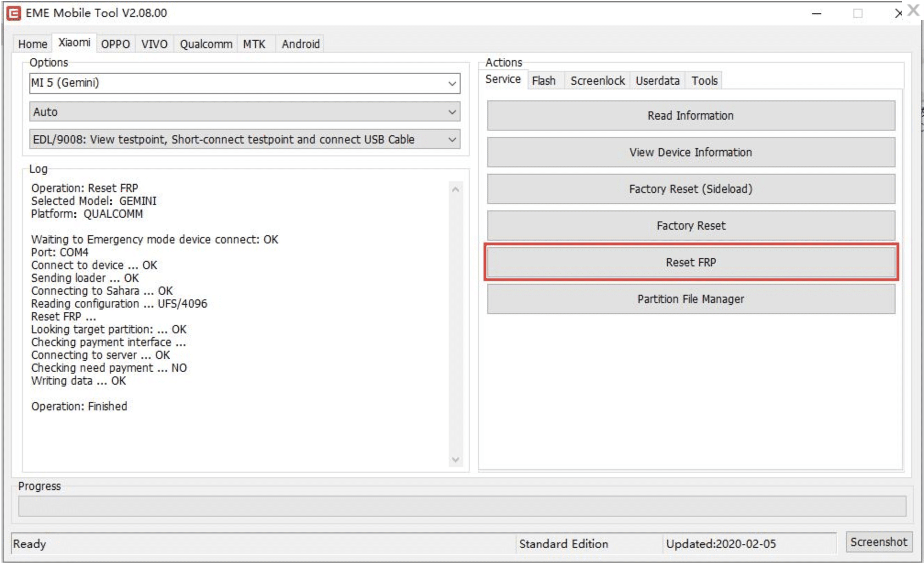Open the Screenlock actions tab

[x=597, y=81]
